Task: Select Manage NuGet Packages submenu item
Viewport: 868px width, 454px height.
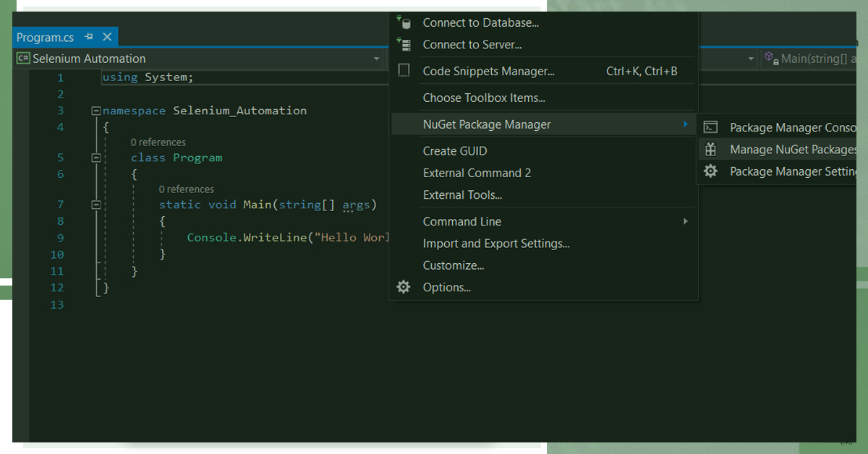Action: tap(778, 150)
